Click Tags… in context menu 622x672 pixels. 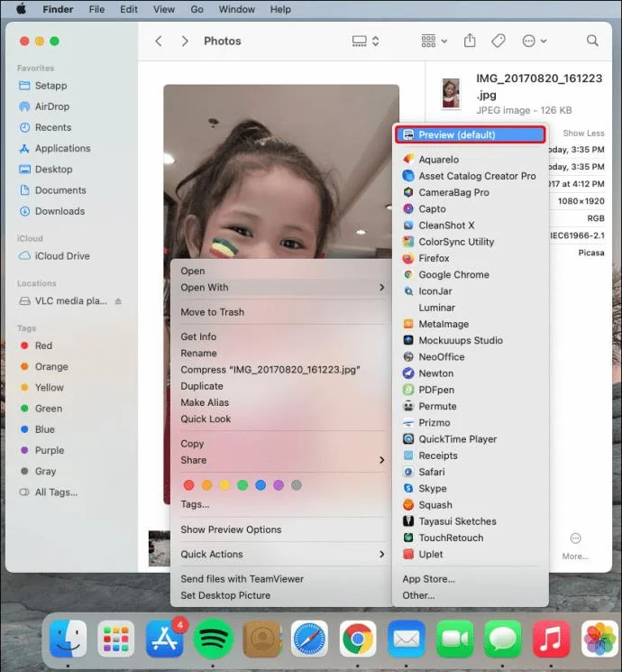(x=280, y=504)
